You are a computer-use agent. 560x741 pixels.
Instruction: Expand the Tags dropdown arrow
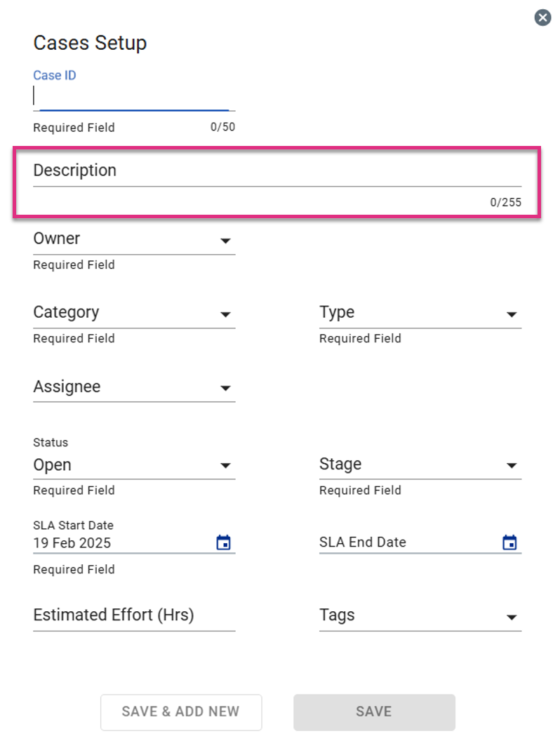tap(512, 617)
